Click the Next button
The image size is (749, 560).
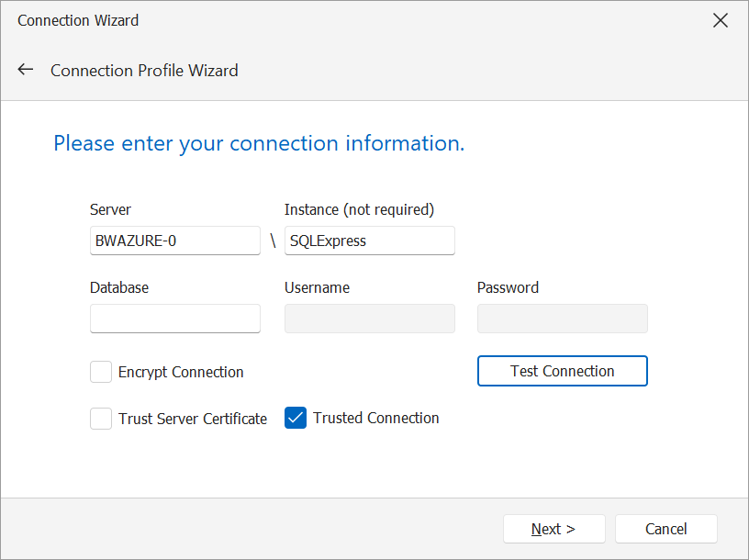(x=553, y=529)
